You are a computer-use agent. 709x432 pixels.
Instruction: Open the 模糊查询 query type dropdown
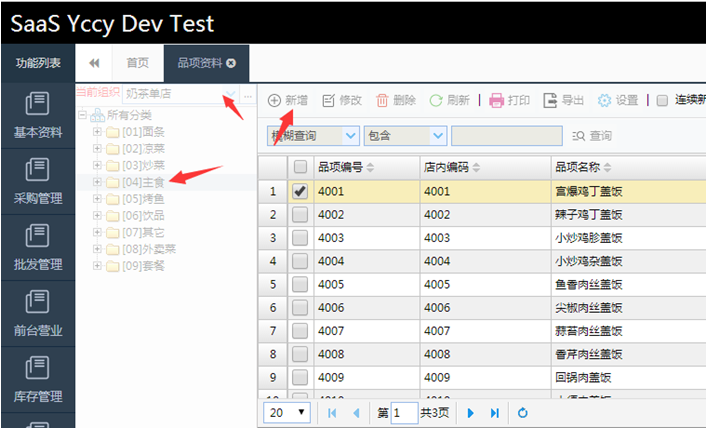point(350,136)
